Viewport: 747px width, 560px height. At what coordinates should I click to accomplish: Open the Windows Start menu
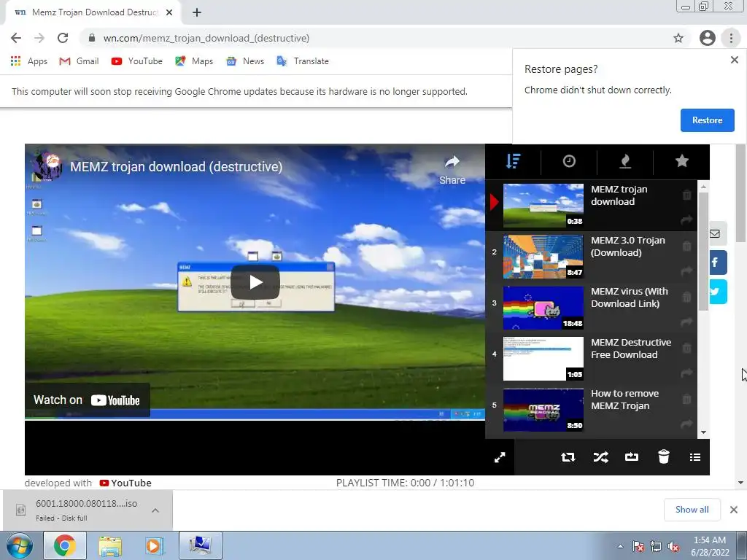[20, 545]
